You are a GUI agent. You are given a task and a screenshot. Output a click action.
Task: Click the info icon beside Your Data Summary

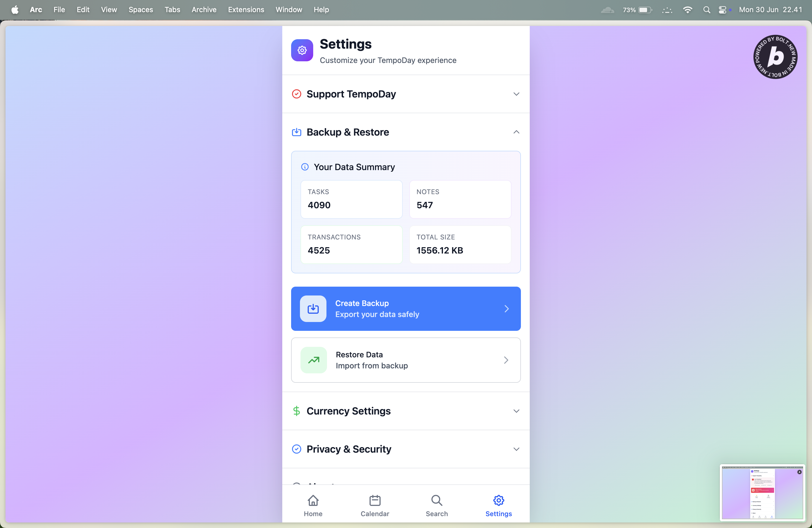(x=305, y=167)
